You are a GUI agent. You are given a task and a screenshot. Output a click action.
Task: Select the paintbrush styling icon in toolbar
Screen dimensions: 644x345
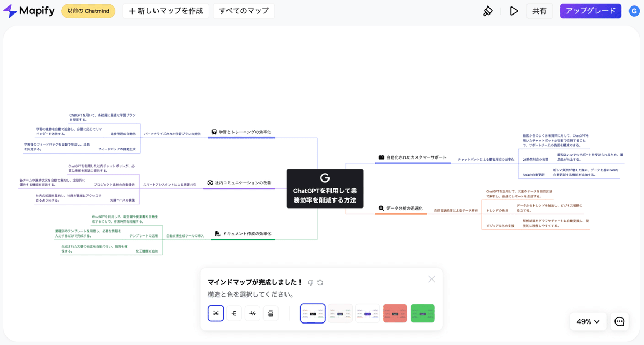(487, 10)
